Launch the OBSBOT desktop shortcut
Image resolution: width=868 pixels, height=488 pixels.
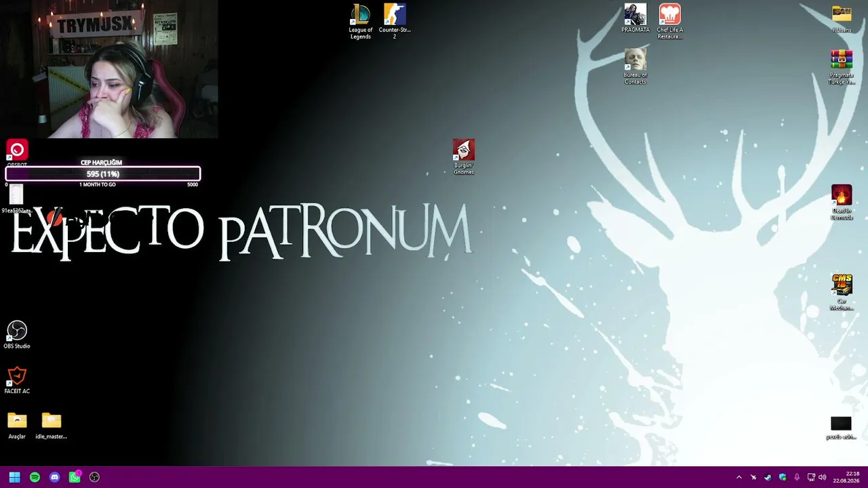[x=17, y=154]
